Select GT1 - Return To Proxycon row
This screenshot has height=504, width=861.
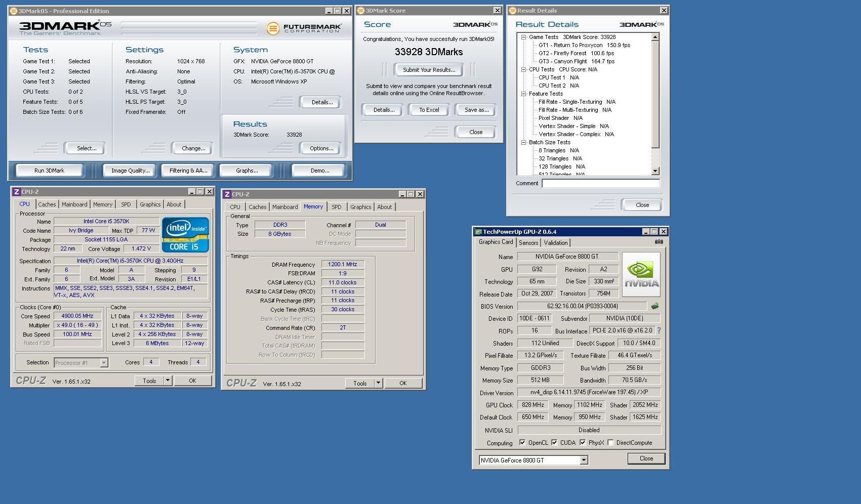click(584, 45)
